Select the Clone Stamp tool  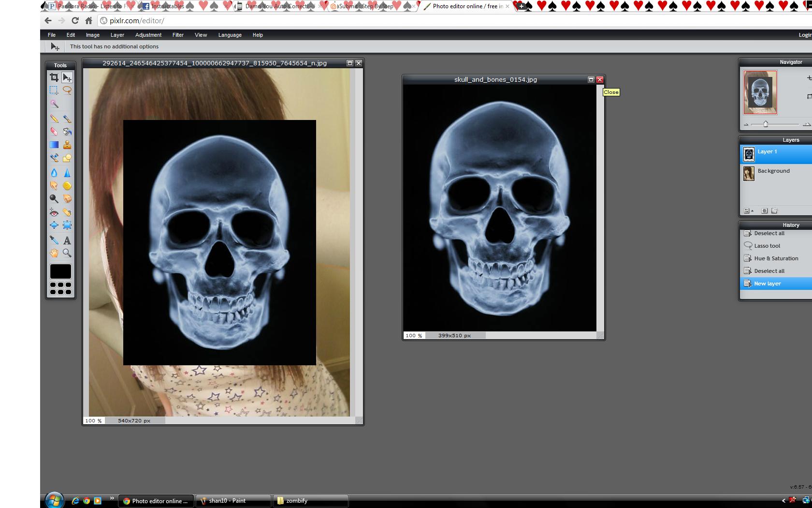click(67, 145)
